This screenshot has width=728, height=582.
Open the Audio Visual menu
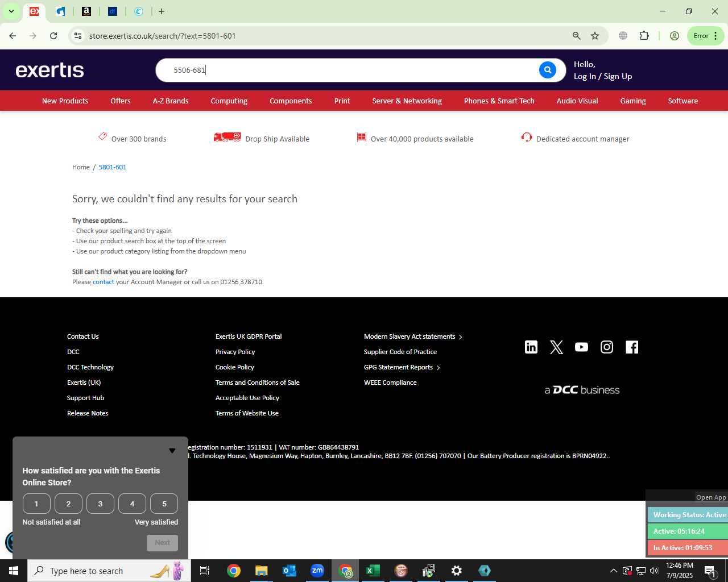577,101
